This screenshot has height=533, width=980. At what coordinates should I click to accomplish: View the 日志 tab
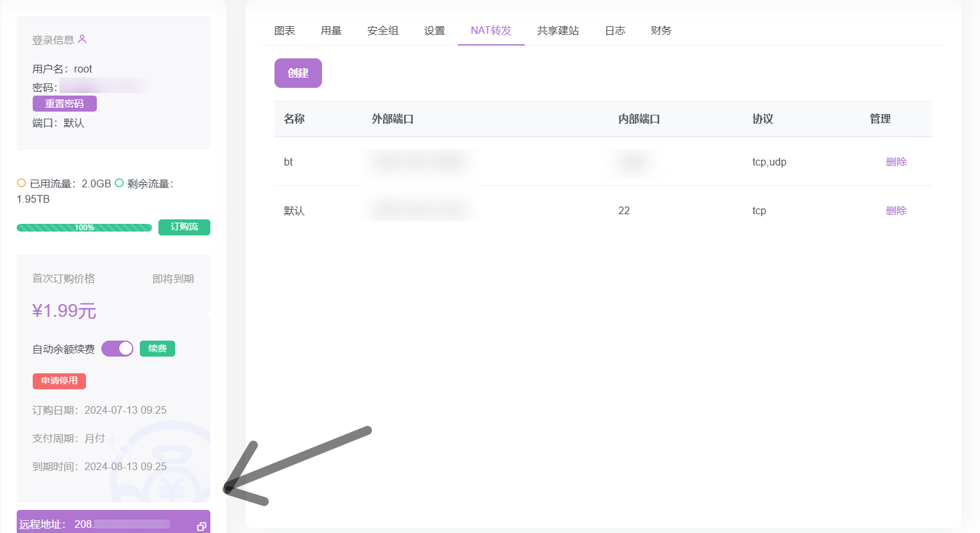(615, 31)
